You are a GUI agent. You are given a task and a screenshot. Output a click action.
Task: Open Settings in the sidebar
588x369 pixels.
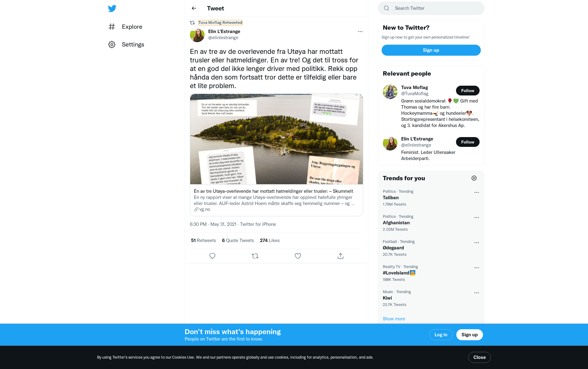pyautogui.click(x=126, y=44)
